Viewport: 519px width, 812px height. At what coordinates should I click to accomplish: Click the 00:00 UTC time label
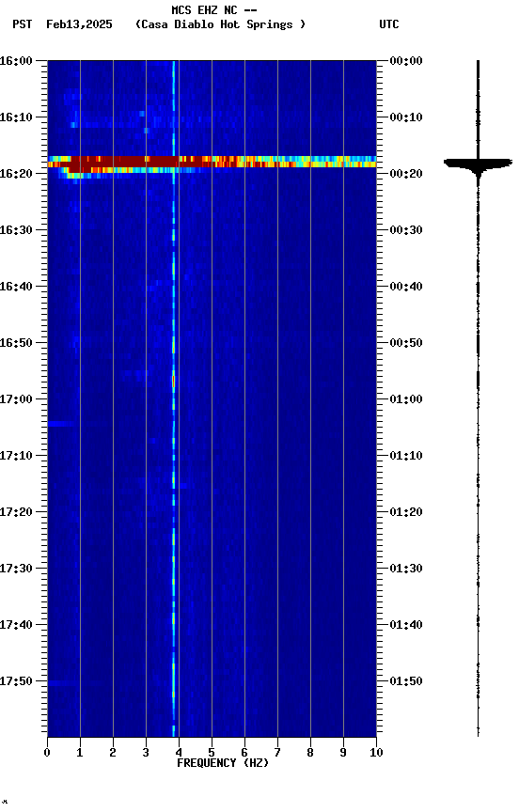coord(406,61)
